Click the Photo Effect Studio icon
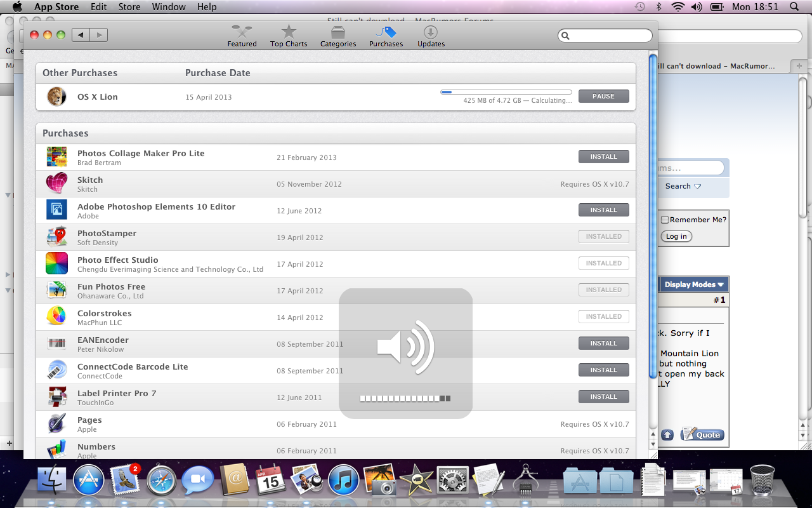The width and height of the screenshot is (812, 508). click(56, 264)
